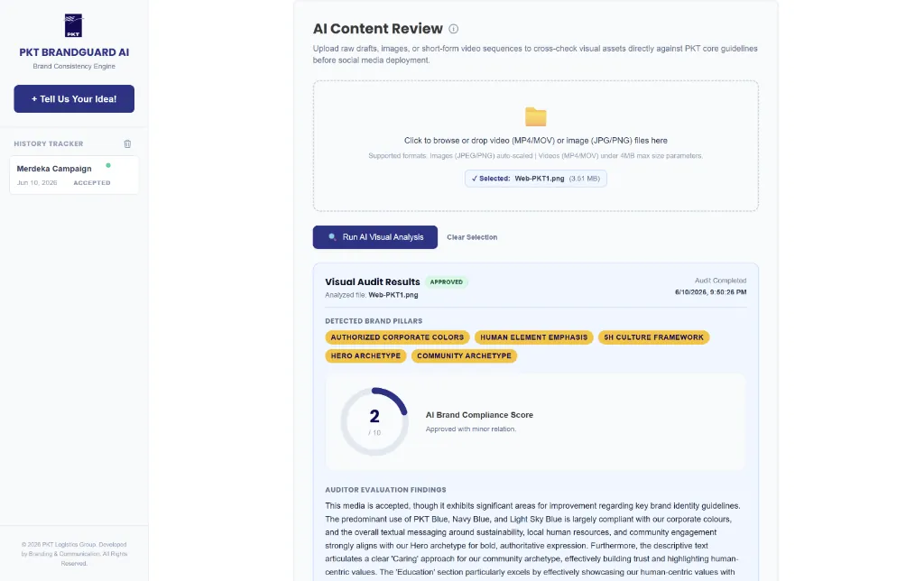Click the Brand Consistency Engine subtitle
Viewport: 924px width, 581px height.
74,66
